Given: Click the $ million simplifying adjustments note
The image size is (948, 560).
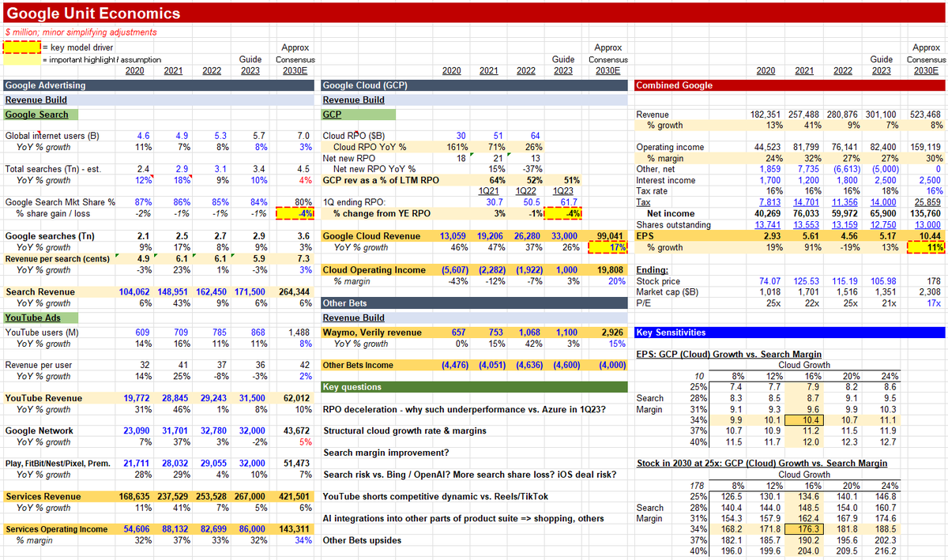Looking at the screenshot, I should [x=81, y=32].
